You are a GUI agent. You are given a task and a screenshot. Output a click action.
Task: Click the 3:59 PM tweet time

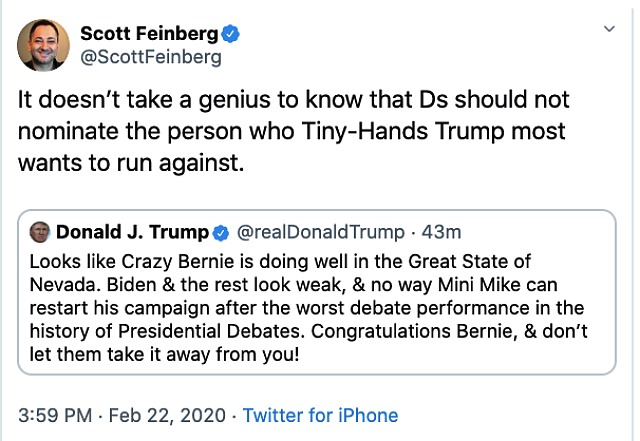click(55, 415)
